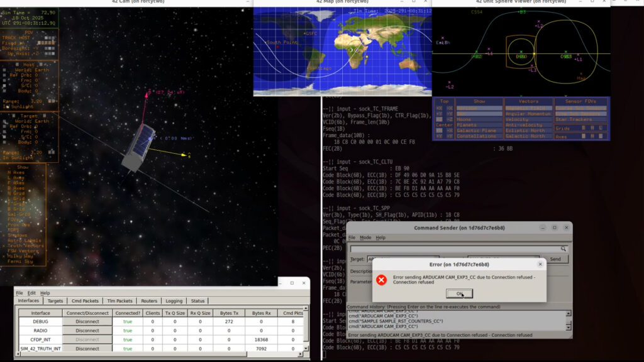Image resolution: width=644 pixels, height=362 pixels.
Task: Disconnect the SIM_42_TRUTH_INT interface
Action: 87,348
